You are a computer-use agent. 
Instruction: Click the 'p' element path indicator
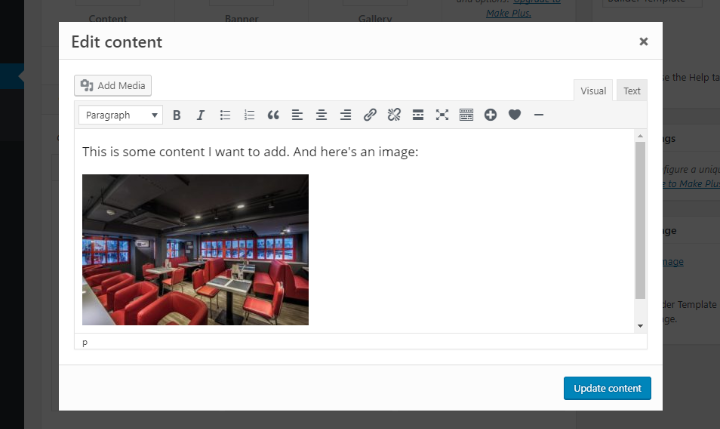(84, 342)
